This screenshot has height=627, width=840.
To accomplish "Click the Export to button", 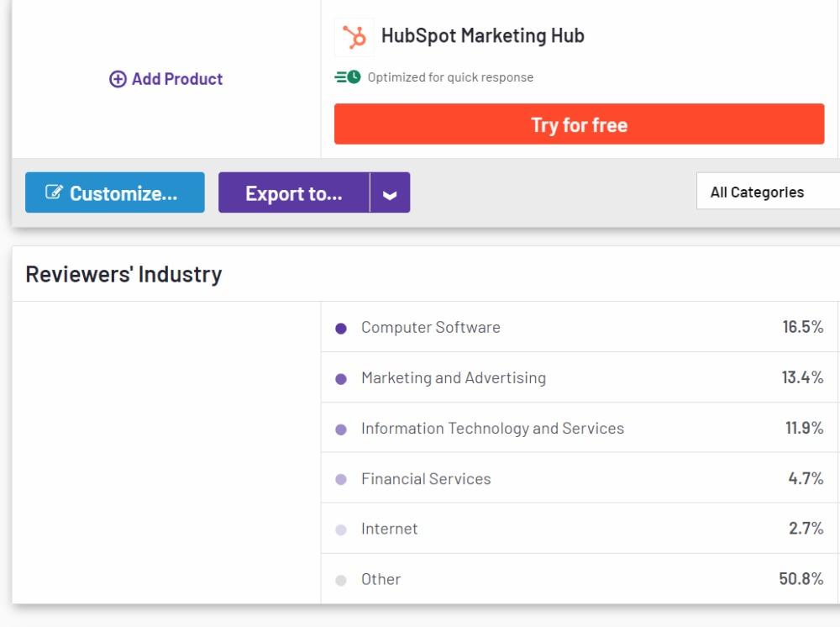I will (294, 192).
